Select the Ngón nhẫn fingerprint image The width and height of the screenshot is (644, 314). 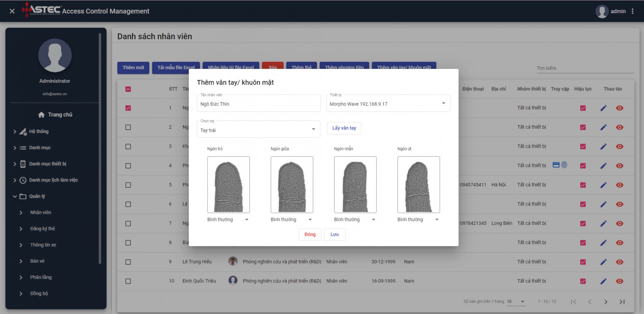[355, 185]
